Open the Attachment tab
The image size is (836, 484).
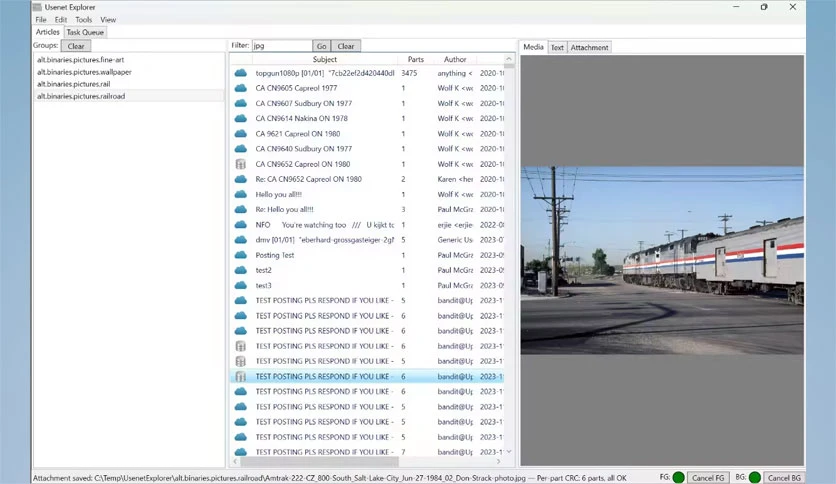point(589,47)
